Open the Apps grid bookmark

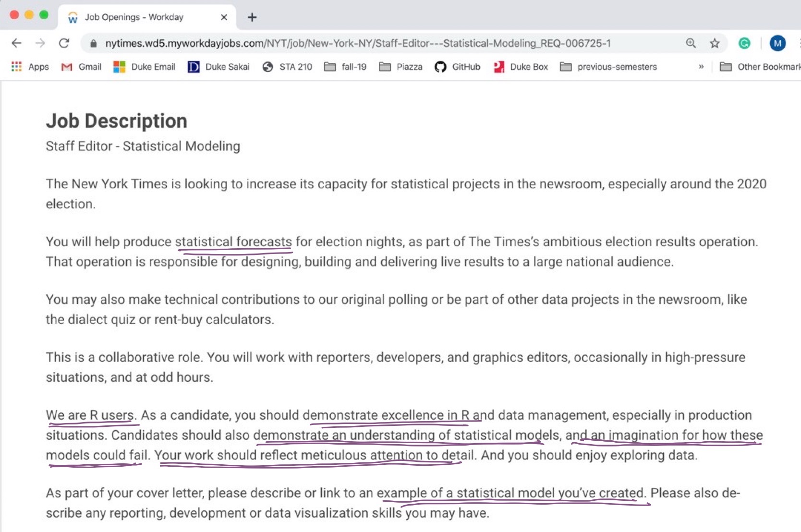coord(30,67)
